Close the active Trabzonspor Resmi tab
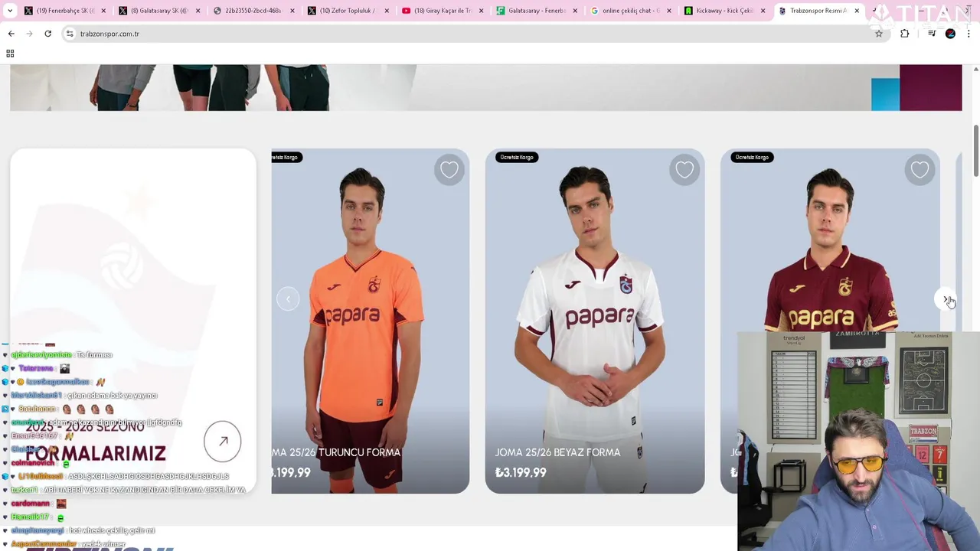Viewport: 980px width, 551px height. (857, 11)
